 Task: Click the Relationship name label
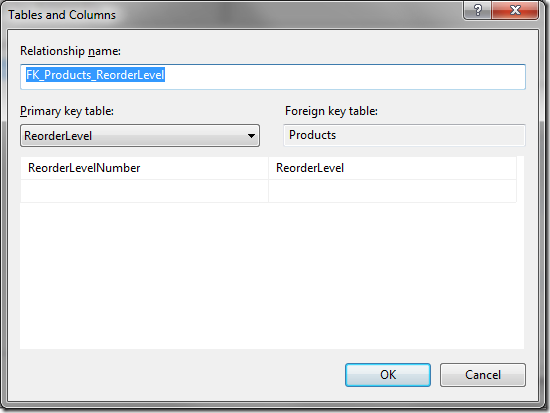pyautogui.click(x=71, y=51)
